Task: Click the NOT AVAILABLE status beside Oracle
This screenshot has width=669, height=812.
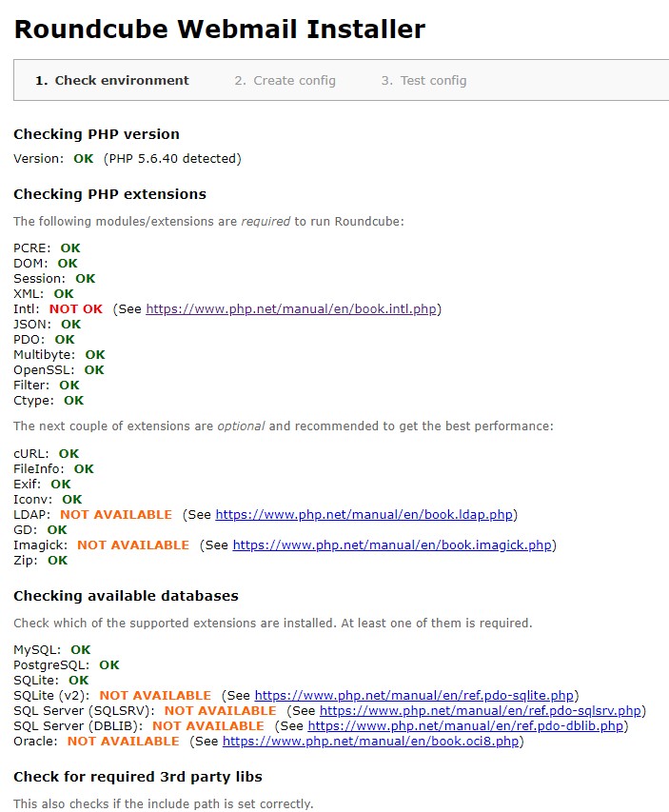Action: pos(123,742)
